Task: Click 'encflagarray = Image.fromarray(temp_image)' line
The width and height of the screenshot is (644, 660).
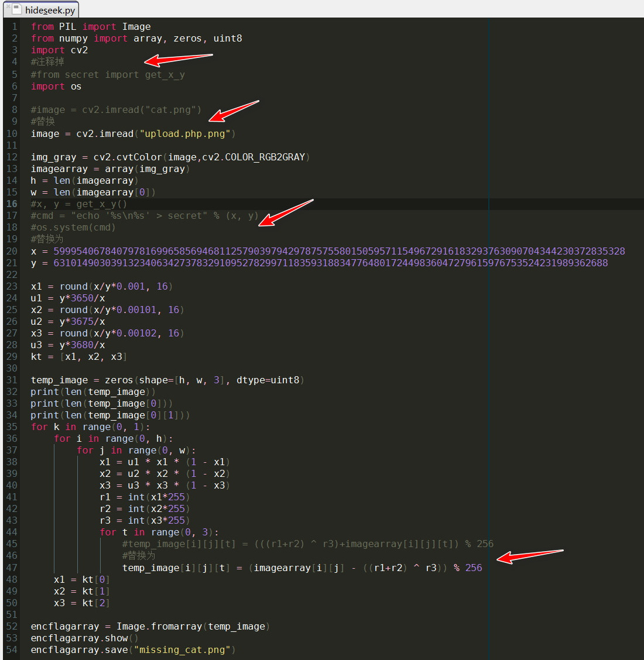Action: 150,626
